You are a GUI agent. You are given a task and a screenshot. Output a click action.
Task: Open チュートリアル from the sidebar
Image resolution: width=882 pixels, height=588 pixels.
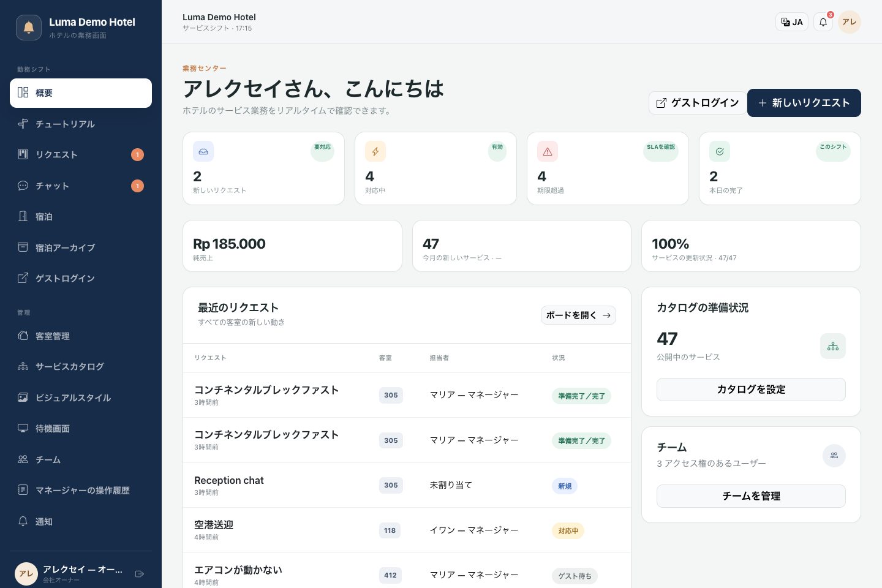[x=81, y=124]
